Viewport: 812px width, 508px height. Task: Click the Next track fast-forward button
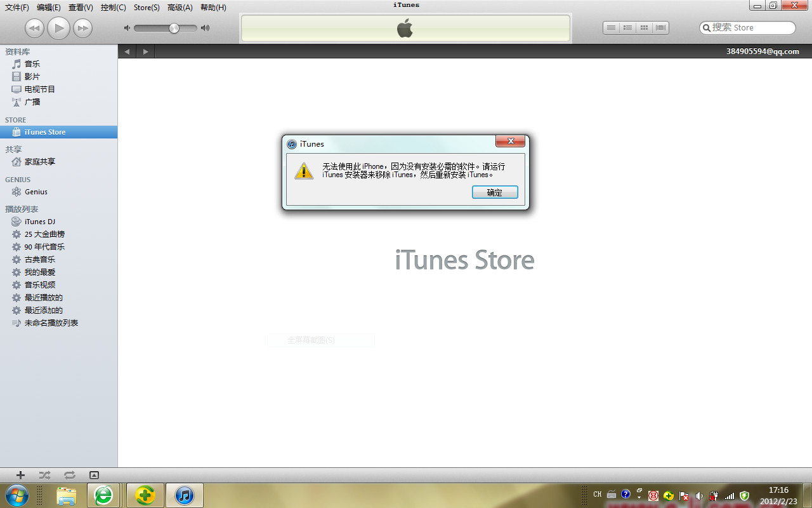(83, 28)
